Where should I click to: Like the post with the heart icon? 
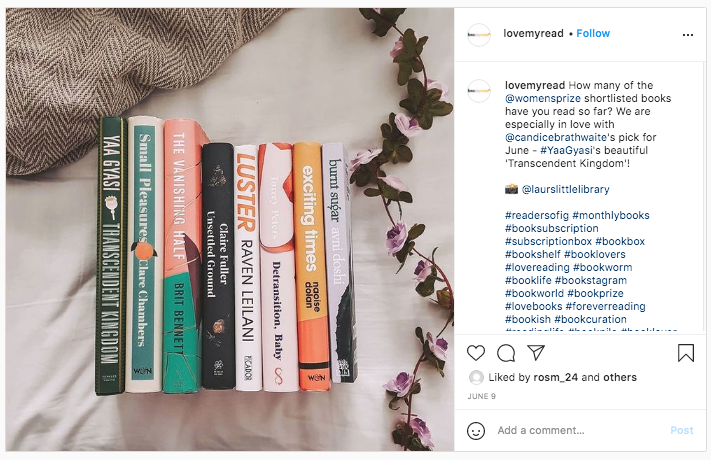(x=476, y=353)
